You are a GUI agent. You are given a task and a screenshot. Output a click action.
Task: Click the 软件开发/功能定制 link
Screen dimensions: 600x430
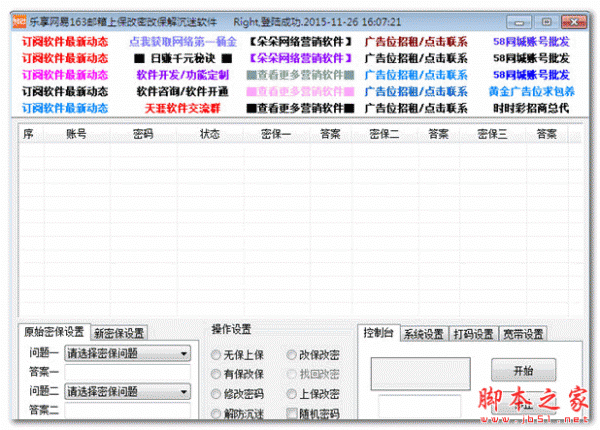click(183, 75)
